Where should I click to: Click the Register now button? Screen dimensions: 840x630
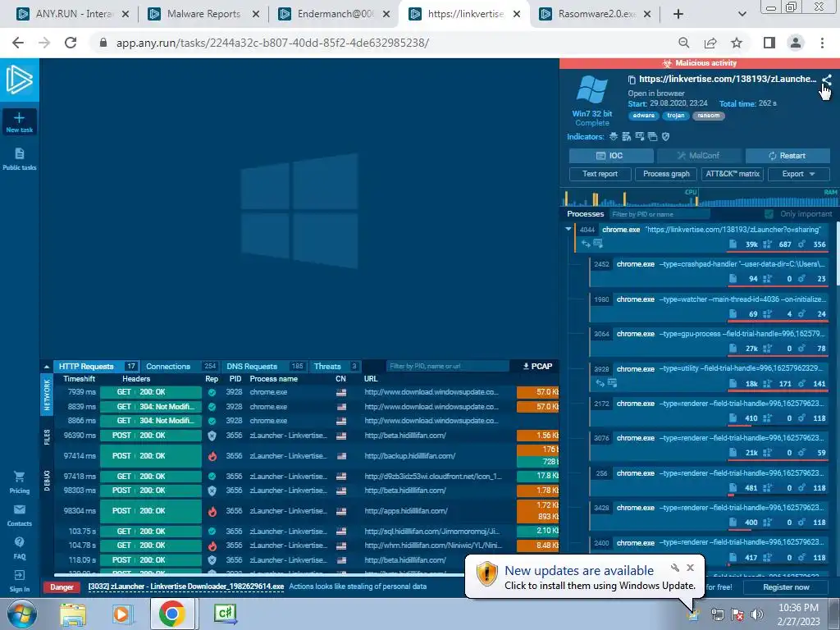787,587
